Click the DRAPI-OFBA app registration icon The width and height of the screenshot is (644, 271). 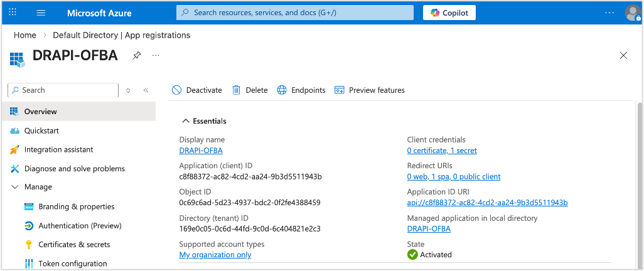(17, 59)
